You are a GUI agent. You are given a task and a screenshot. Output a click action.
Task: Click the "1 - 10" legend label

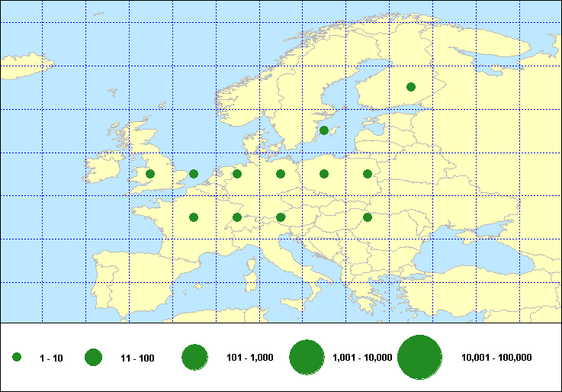[52, 358]
